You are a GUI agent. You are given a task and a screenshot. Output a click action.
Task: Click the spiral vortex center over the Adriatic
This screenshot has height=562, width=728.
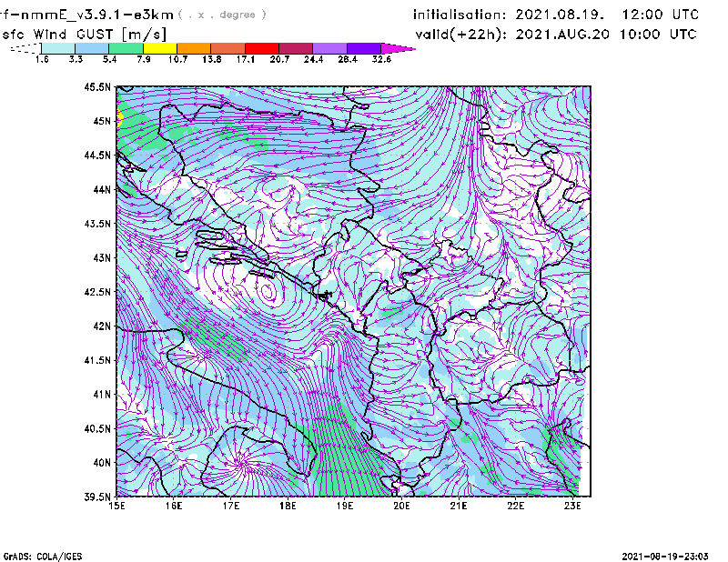pyautogui.click(x=268, y=292)
